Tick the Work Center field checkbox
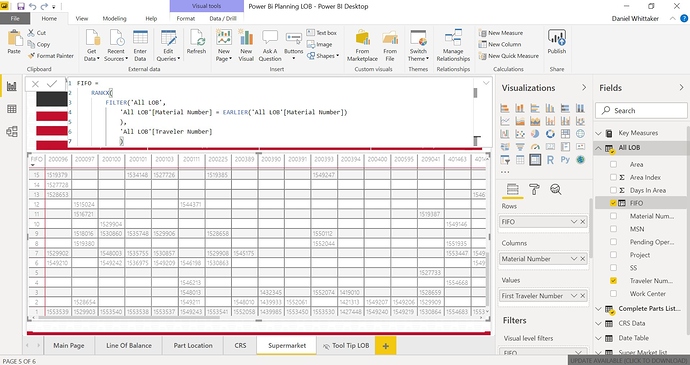This screenshot has height=365, width=690. (x=613, y=293)
